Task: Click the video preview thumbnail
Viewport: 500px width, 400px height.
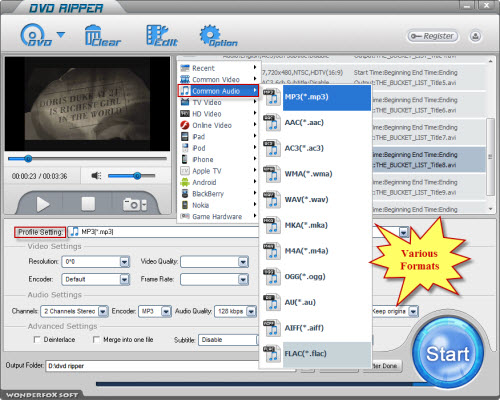Action: coord(87,104)
